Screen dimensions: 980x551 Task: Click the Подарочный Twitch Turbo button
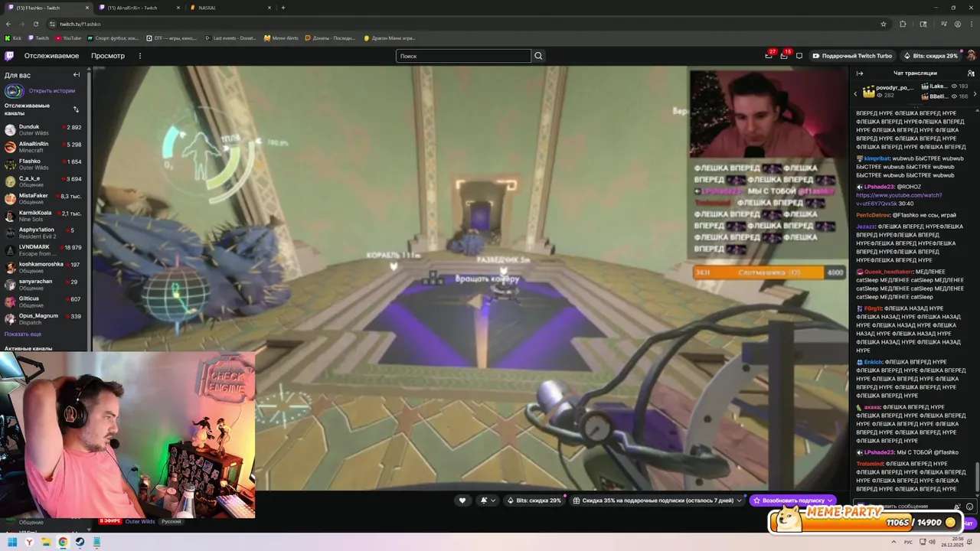click(852, 56)
